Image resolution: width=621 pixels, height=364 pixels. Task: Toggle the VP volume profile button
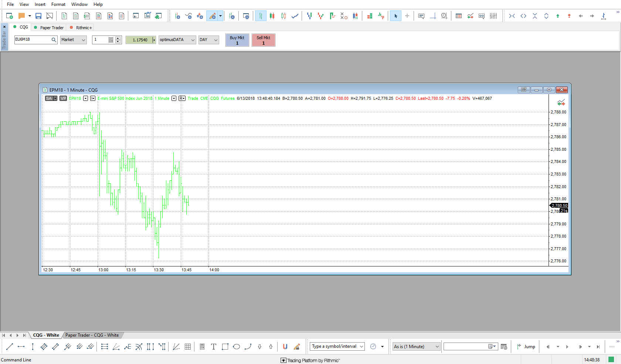[63, 98]
